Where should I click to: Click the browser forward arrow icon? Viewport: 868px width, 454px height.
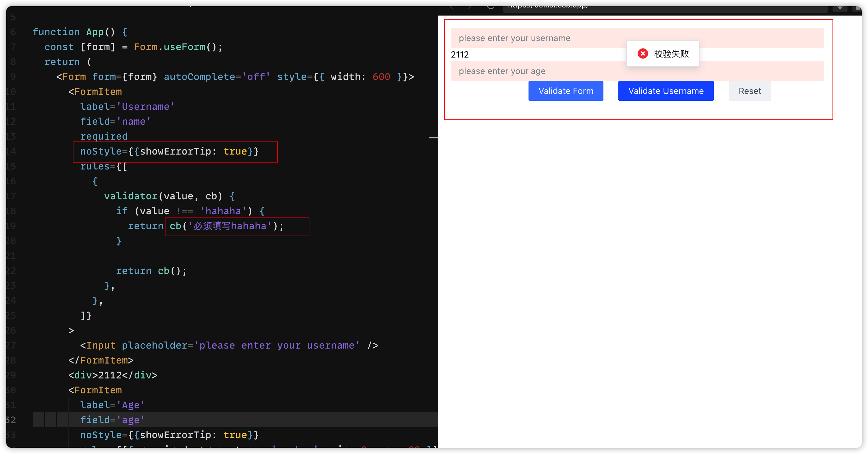coord(470,7)
